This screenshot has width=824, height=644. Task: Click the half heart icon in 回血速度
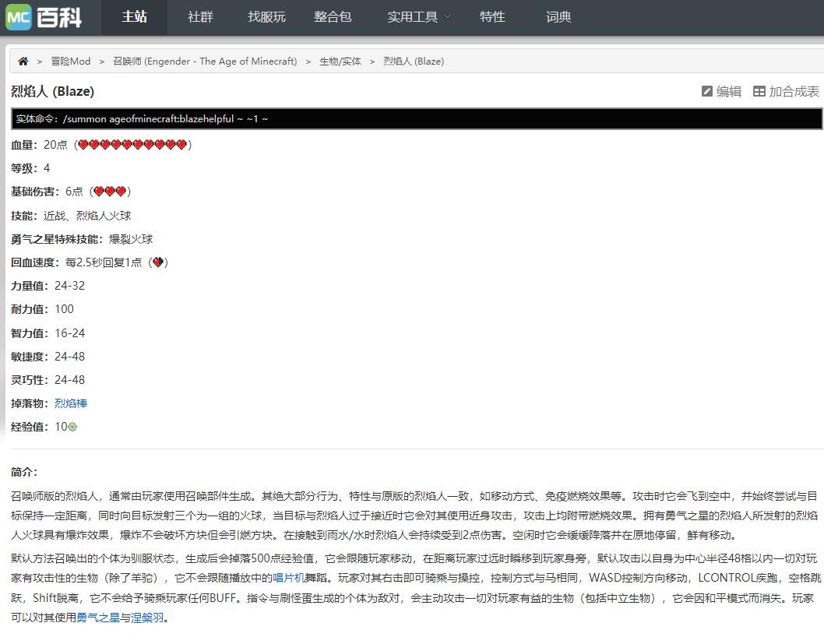(x=158, y=262)
